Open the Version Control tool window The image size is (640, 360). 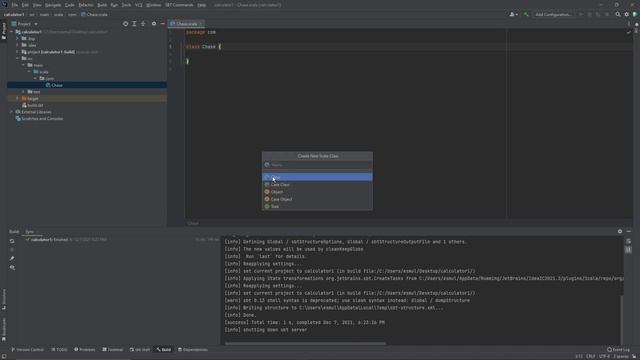tap(27, 350)
